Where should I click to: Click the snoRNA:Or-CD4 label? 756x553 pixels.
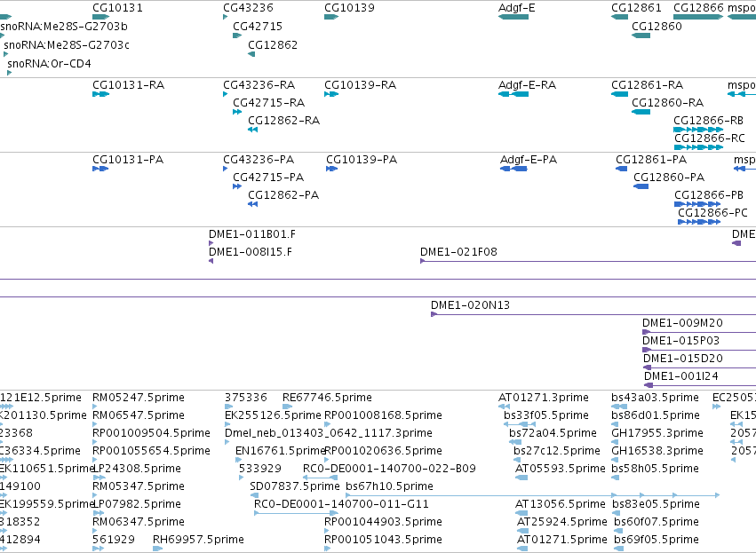click(49, 64)
